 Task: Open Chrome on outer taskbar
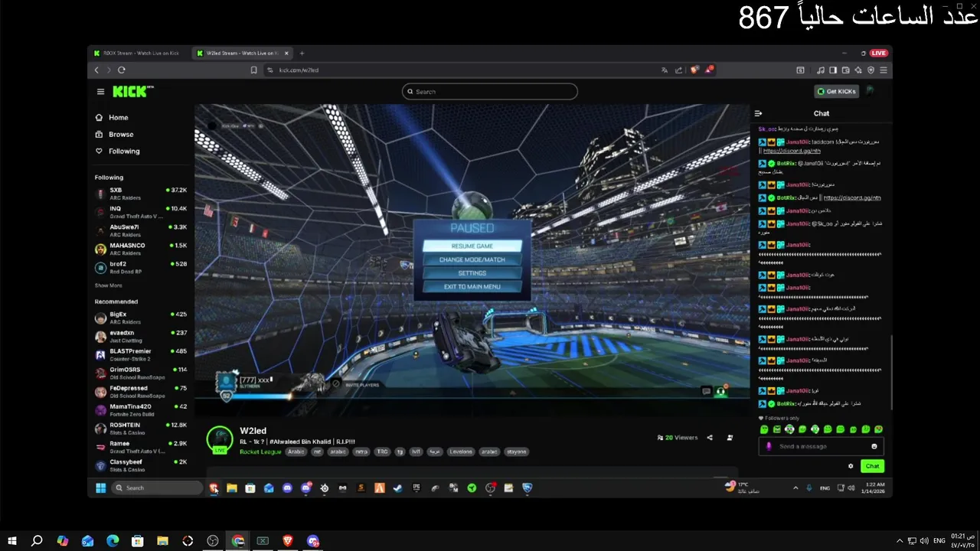tap(238, 541)
